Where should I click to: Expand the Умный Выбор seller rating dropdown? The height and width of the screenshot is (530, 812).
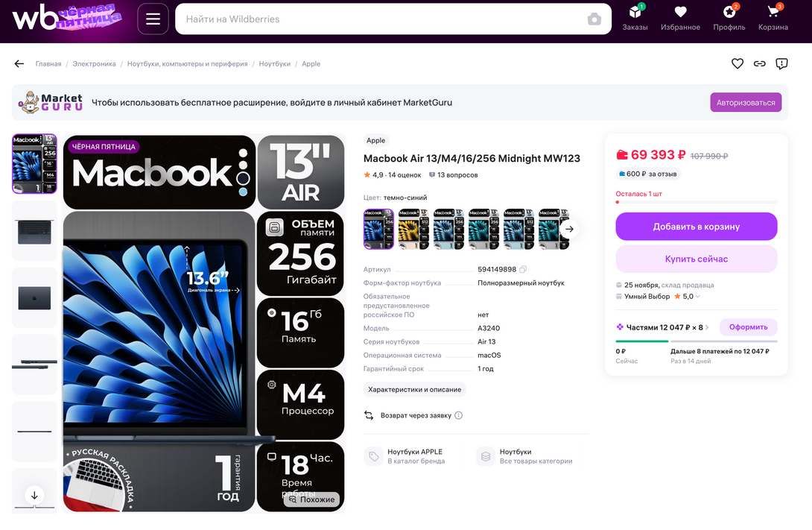697,297
